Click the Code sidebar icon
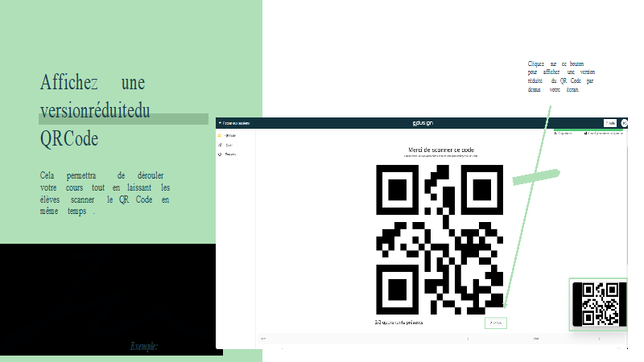Image resolution: width=644 pixels, height=362 pixels. [220, 145]
